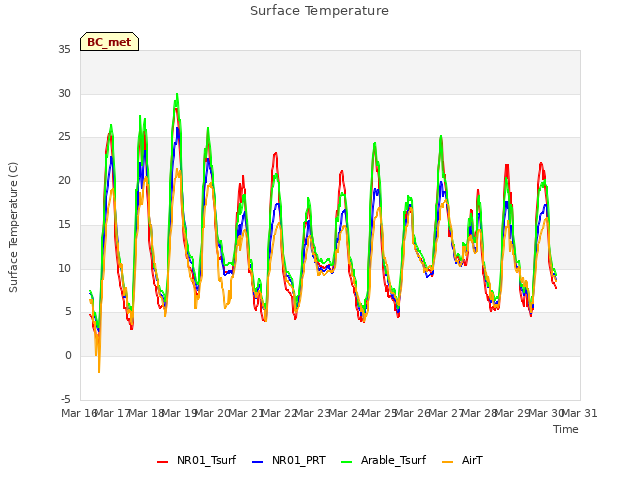This screenshot has width=640, height=480.
Task: Click the blue NR01_PRT legend swatch
Action: pos(258,462)
